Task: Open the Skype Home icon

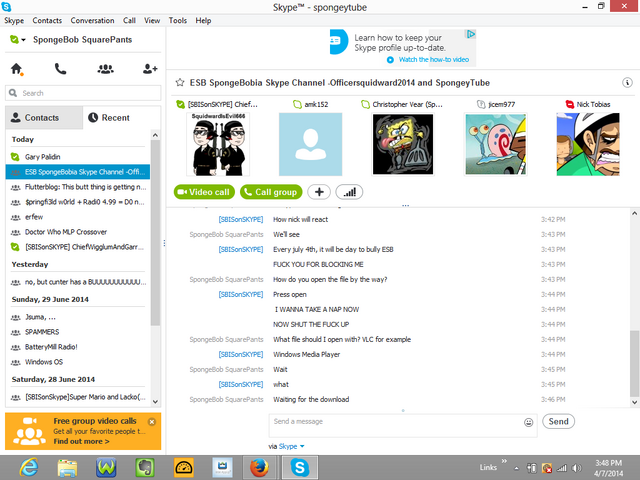Action: click(17, 69)
